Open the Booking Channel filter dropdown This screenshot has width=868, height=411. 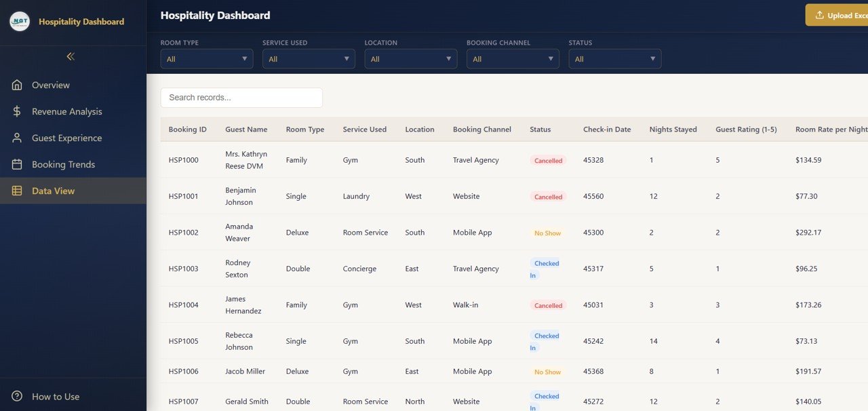click(513, 59)
